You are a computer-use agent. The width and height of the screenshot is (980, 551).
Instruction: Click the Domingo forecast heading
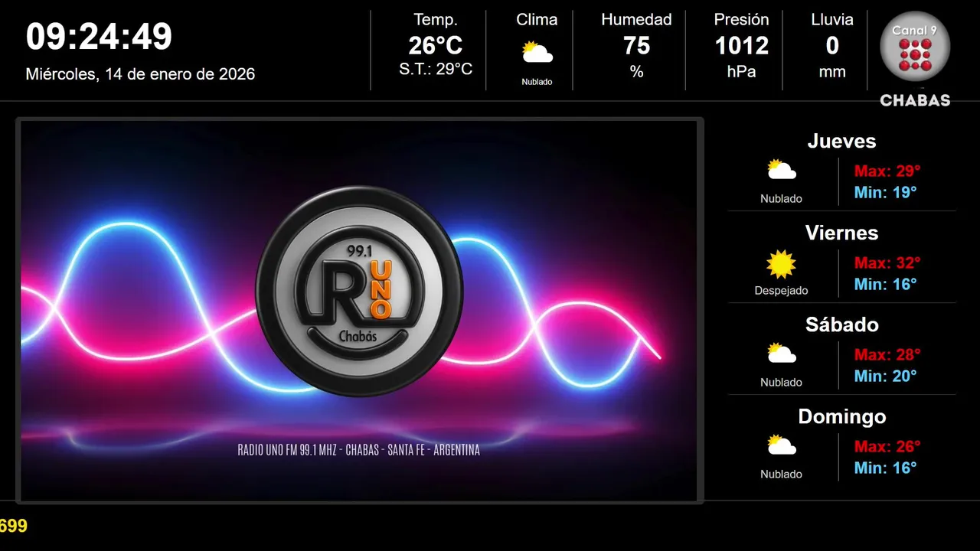(841, 416)
